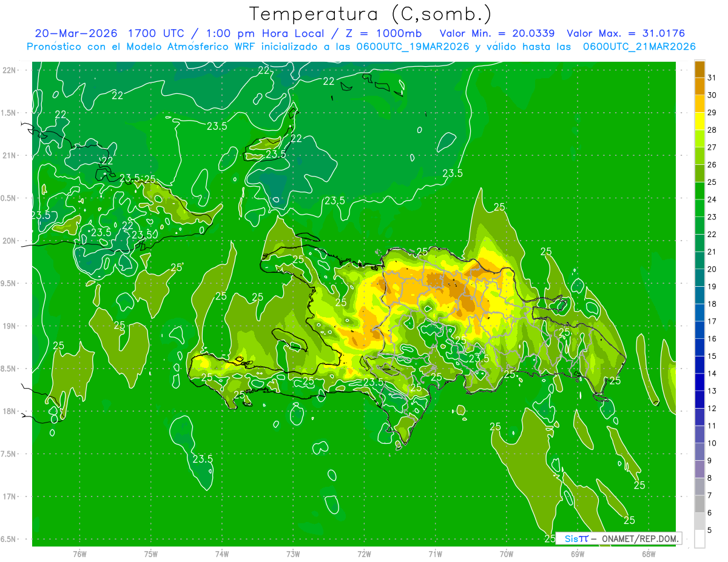Select the yellow 28 degree color swatch

[x=699, y=121]
